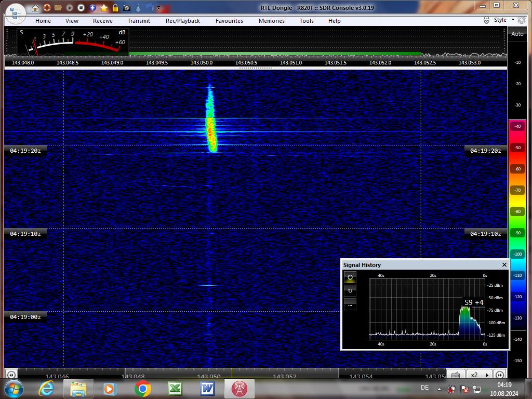Click the S9 +4 reading in Signal History
This screenshot has width=532, height=399.
click(x=474, y=302)
